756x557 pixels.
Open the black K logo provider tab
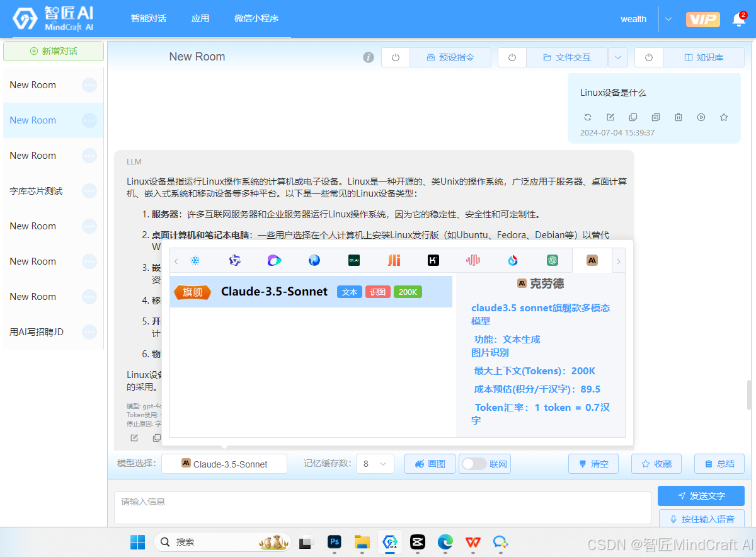tap(433, 260)
